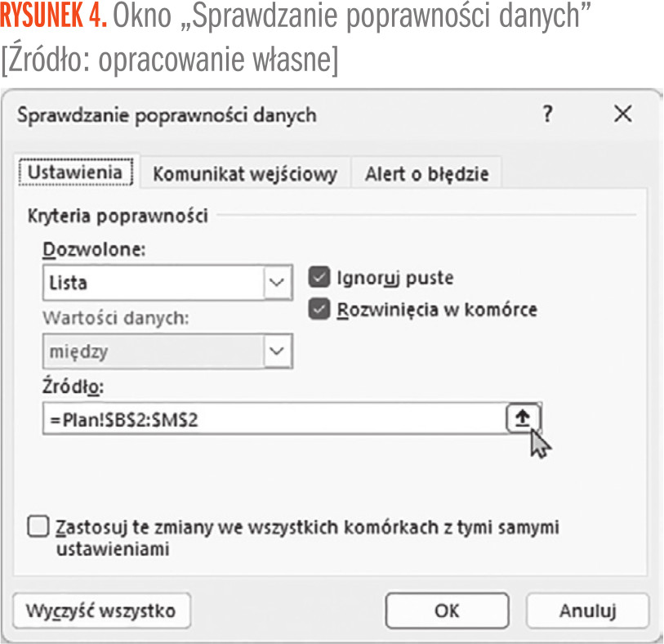Uncheck Rozwinięcia w komórce option
Screen dimensions: 664x644
point(319,310)
